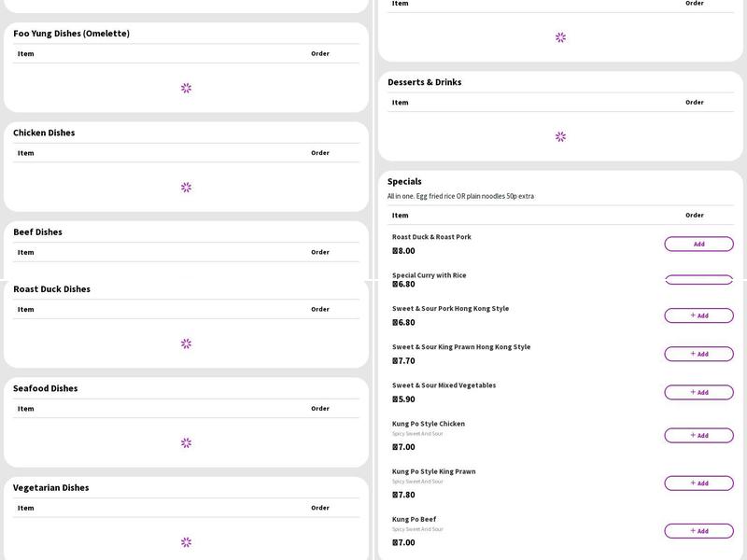Add Sweet & Sour King Prawn Hong Kong Style
Image resolution: width=747 pixels, height=560 pixels.
pos(698,354)
